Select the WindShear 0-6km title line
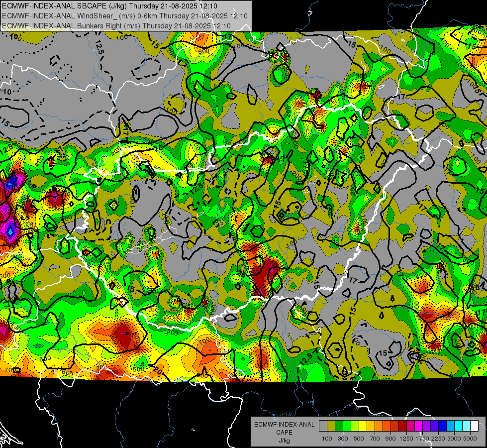Image resolution: width=487 pixels, height=448 pixels. [125, 16]
